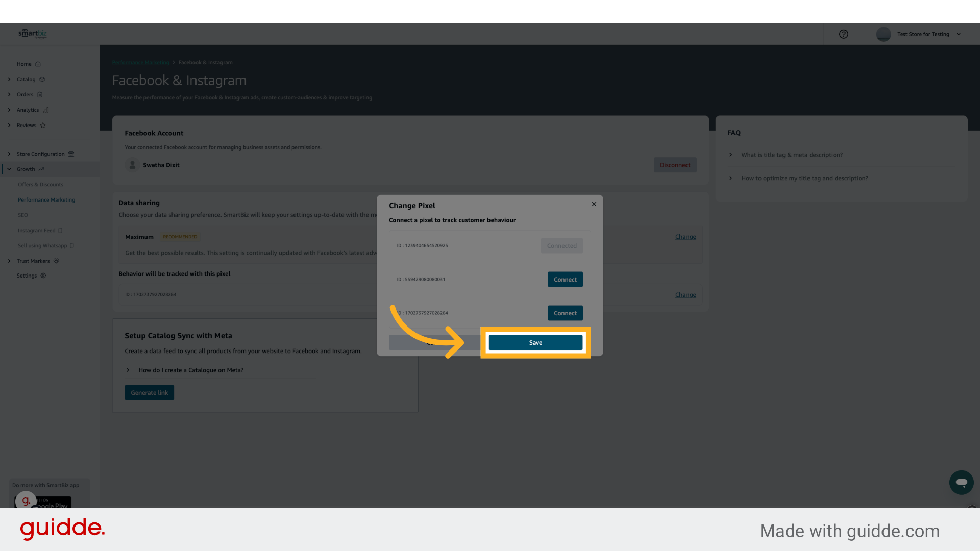This screenshot has width=980, height=551.
Task: Click the Sell using Whatsapp lock icon
Action: pos(72,246)
